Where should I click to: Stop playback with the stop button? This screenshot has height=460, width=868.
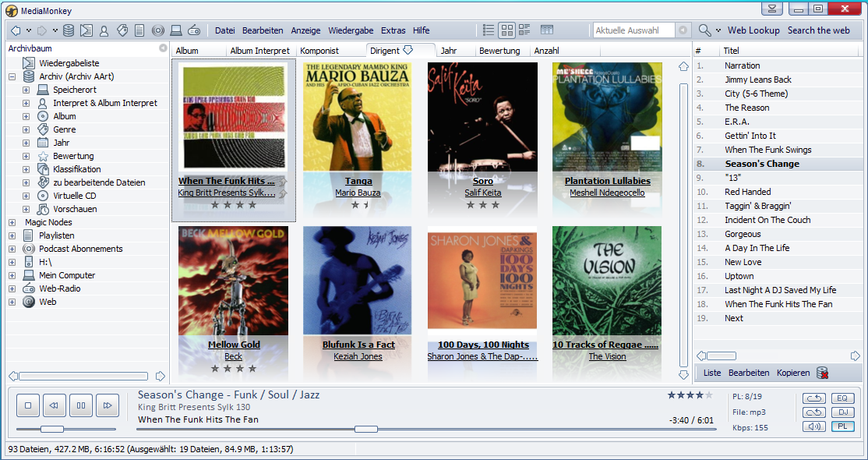(28, 405)
